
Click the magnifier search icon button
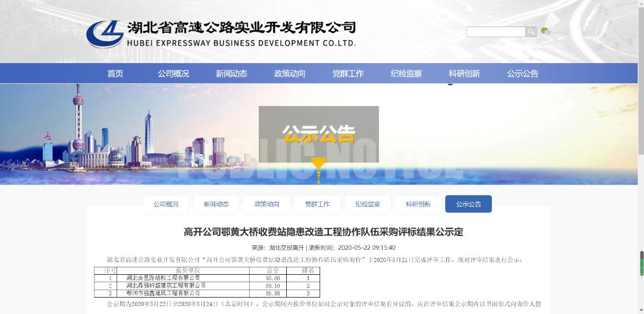coord(531,32)
